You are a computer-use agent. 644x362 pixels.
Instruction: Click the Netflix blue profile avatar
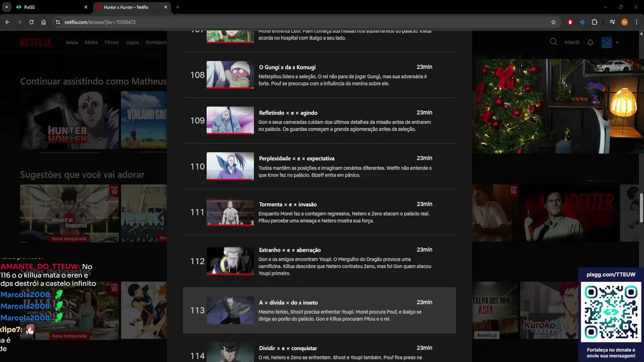click(x=607, y=42)
